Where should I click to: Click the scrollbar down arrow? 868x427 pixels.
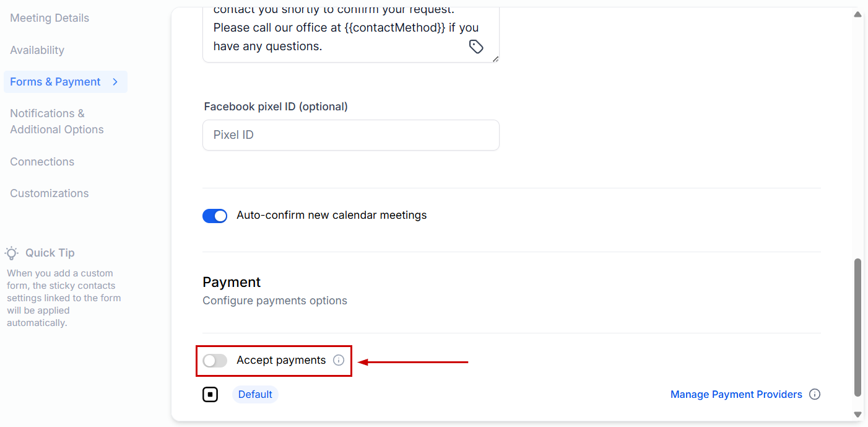coord(858,414)
